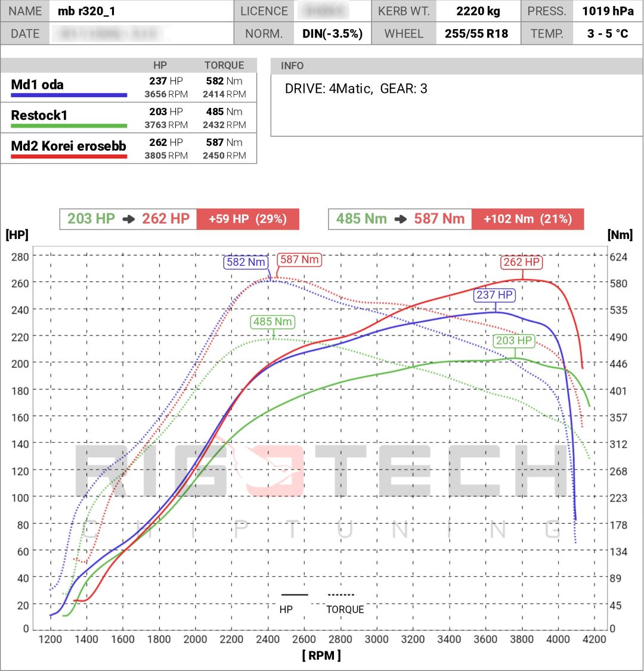This screenshot has height=671, width=644.
Task: Click the '[Nm]' right axis title
Action: coord(620,235)
